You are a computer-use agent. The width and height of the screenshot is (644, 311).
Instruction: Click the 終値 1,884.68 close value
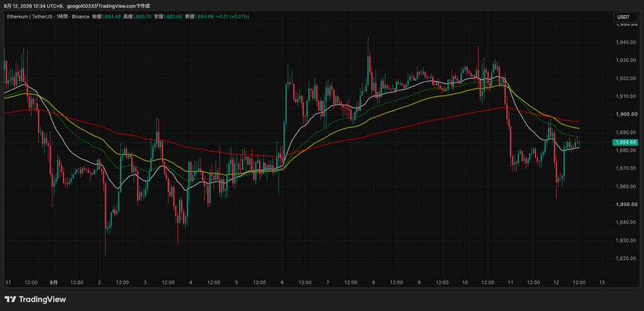[199, 16]
